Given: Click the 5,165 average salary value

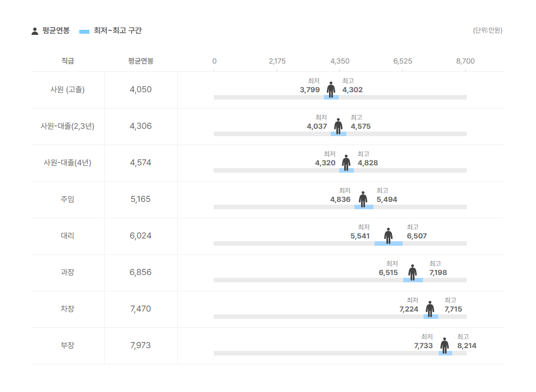Looking at the screenshot, I should (x=141, y=199).
